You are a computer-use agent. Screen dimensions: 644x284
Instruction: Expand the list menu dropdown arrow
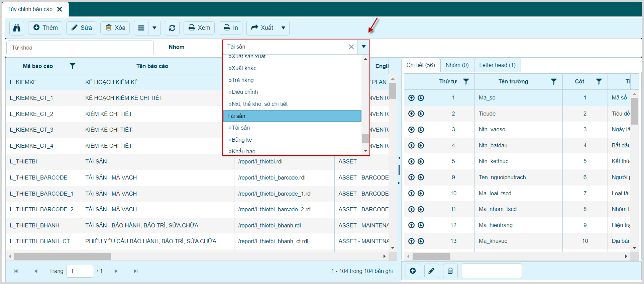click(x=154, y=28)
